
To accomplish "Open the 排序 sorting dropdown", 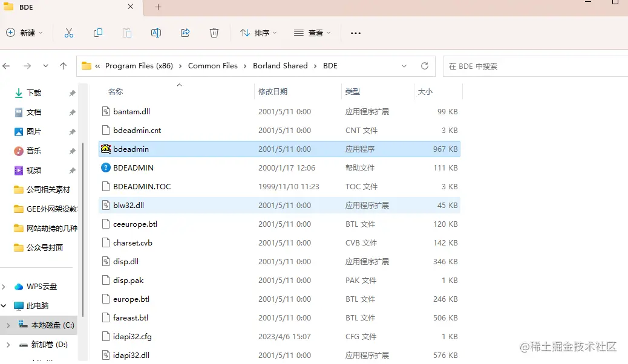I will pyautogui.click(x=259, y=33).
